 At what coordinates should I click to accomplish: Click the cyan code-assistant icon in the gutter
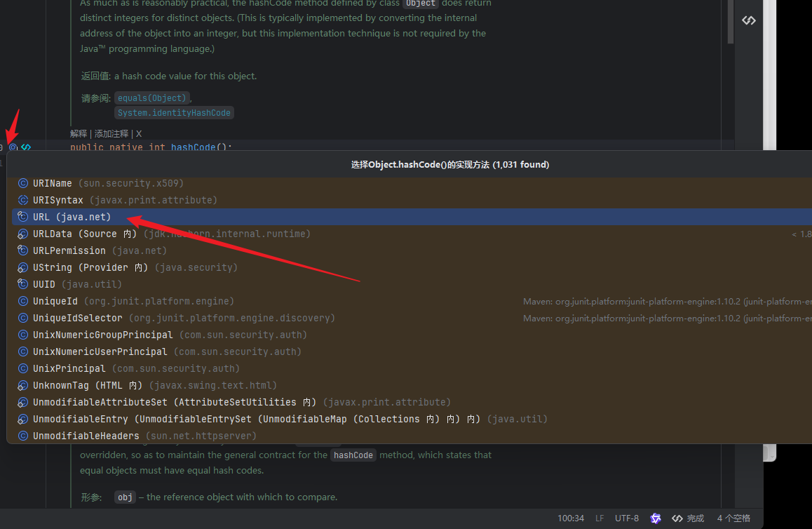[x=26, y=147]
